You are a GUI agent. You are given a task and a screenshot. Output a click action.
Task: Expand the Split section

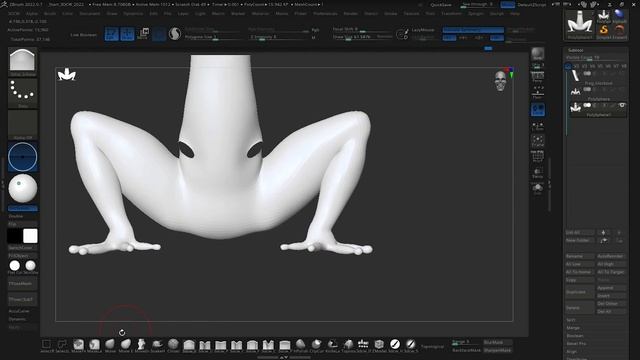point(571,320)
